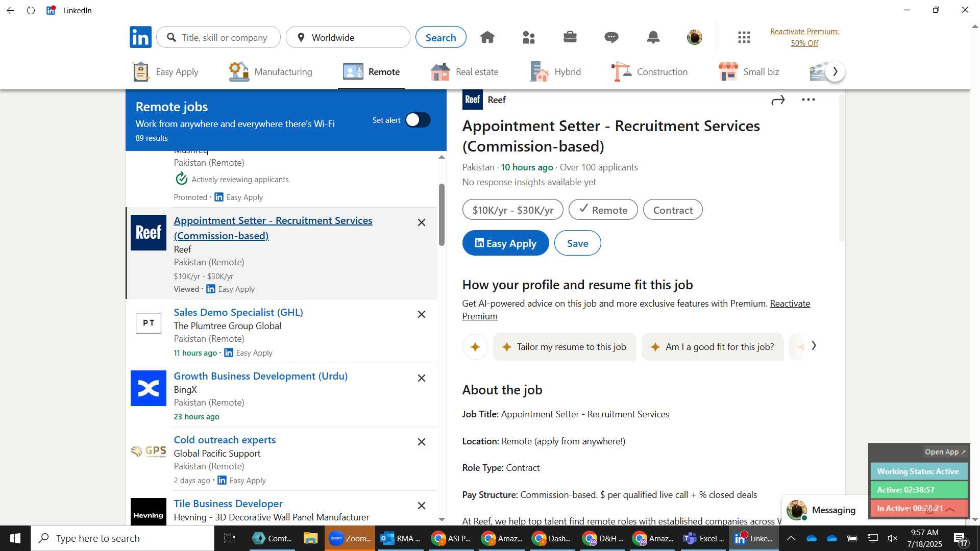The width and height of the screenshot is (980, 551).
Task: Open the Notifications bell icon
Action: tap(653, 37)
